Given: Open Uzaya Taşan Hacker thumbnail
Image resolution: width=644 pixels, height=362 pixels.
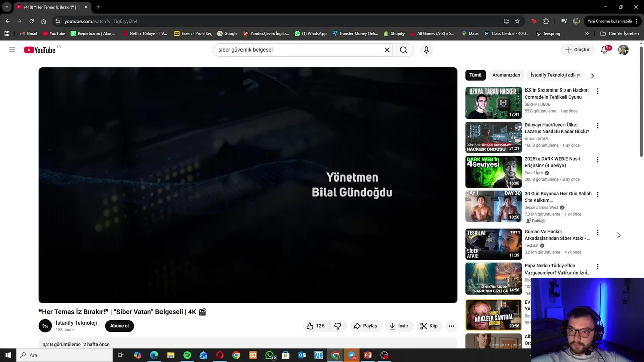Looking at the screenshot, I should [494, 103].
